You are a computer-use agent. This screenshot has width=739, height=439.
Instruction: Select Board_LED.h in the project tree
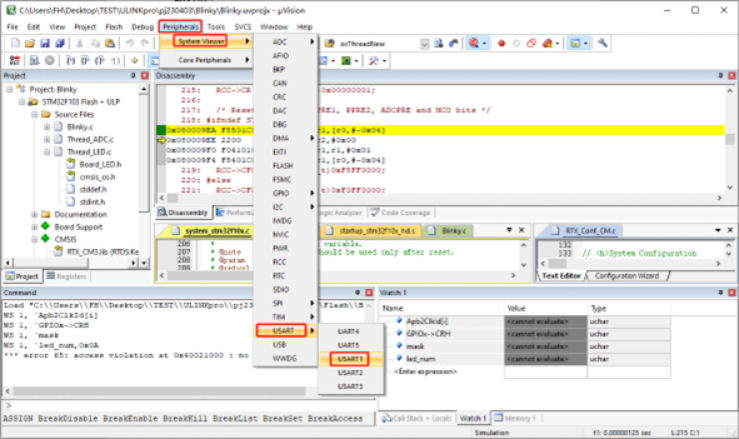click(x=99, y=164)
